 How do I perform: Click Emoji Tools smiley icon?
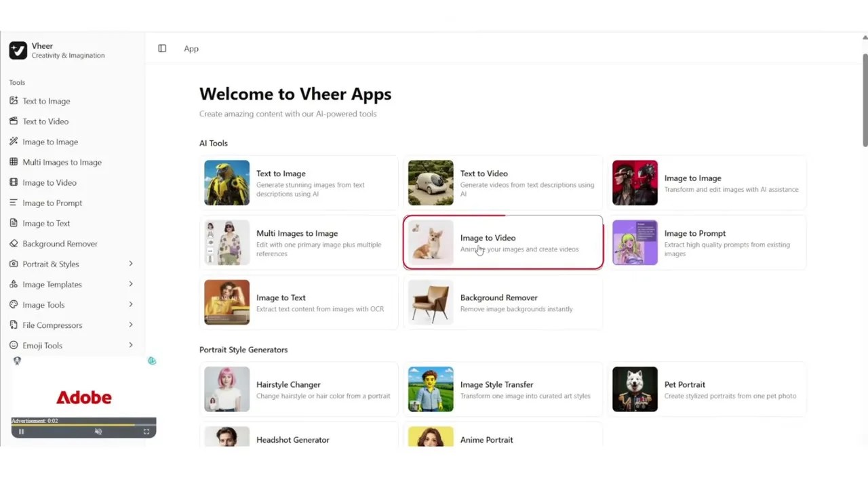[x=14, y=345]
